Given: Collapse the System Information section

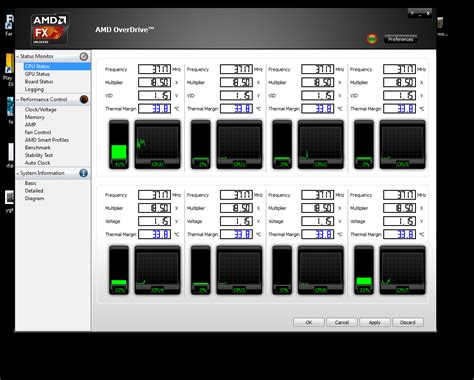Looking at the screenshot, I should pyautogui.click(x=18, y=173).
